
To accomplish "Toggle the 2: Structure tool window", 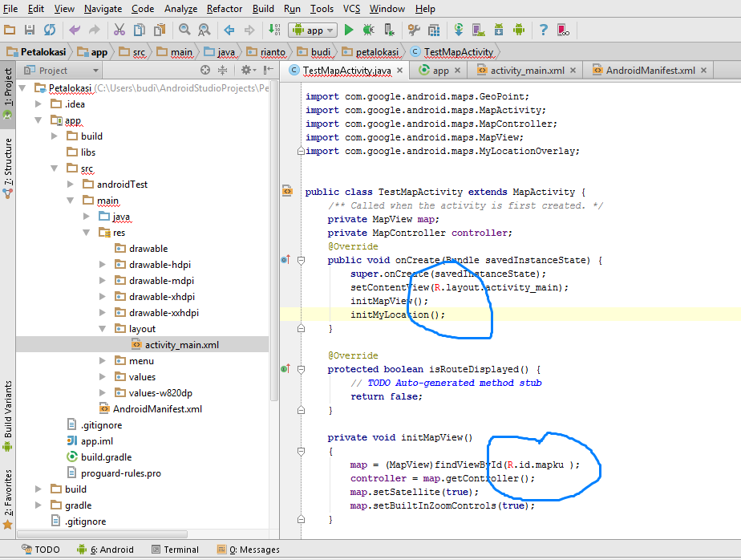I will coord(7,168).
